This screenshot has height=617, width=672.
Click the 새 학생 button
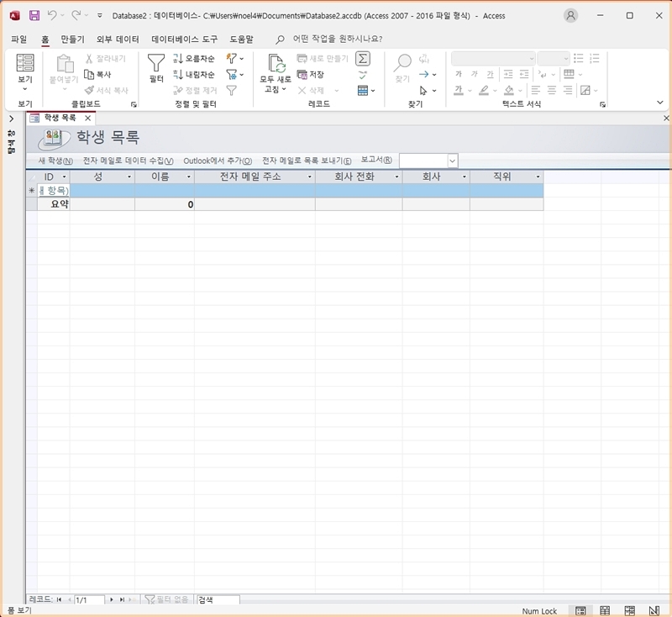(x=55, y=161)
